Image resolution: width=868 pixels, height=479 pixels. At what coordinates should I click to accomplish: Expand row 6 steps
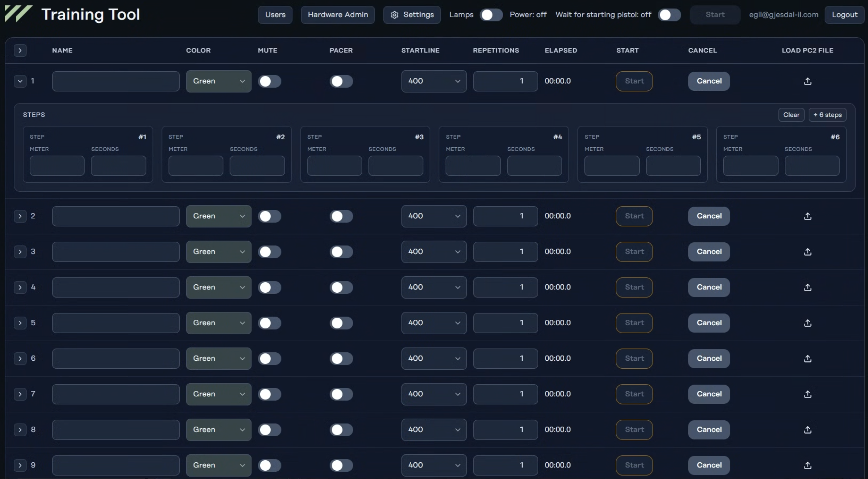pos(20,358)
